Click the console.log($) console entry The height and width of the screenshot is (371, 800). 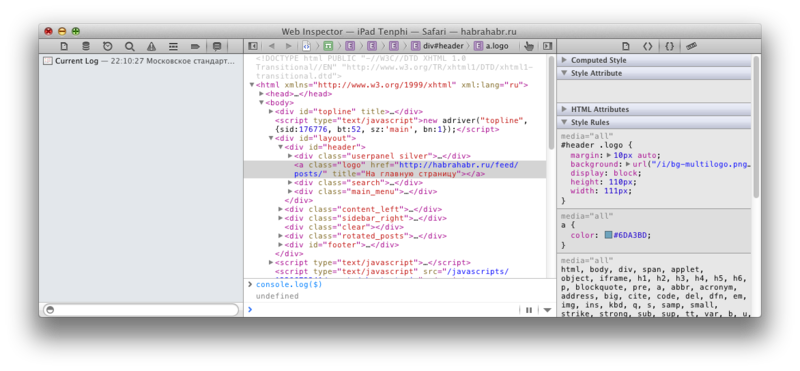point(289,285)
